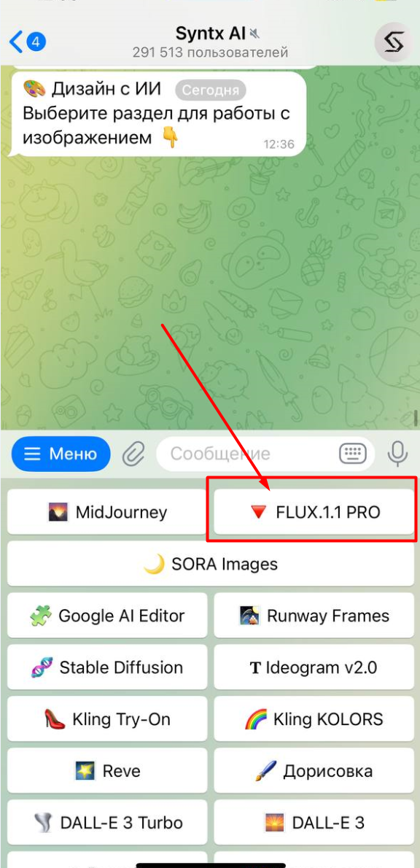Open Syntx AI chat title header
The height and width of the screenshot is (868, 420).
pos(210,42)
